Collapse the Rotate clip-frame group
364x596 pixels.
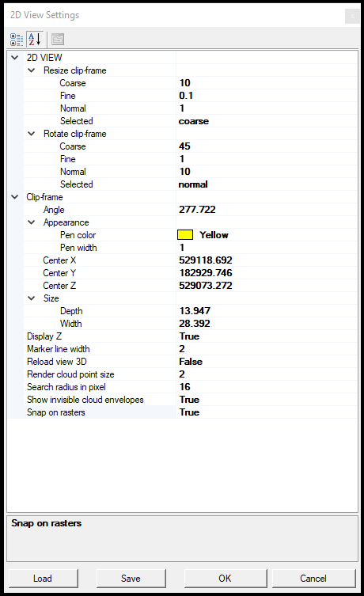pos(32,134)
